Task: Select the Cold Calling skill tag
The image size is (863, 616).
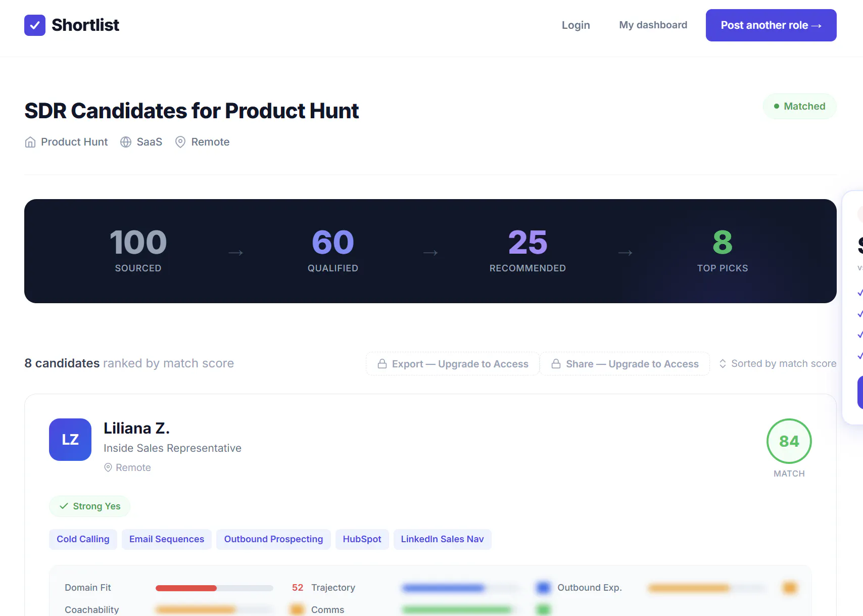Action: pos(83,539)
